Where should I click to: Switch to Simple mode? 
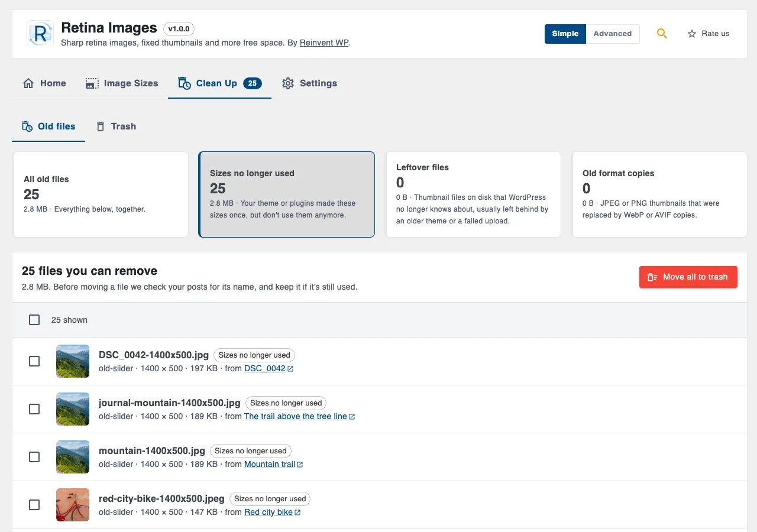(565, 34)
